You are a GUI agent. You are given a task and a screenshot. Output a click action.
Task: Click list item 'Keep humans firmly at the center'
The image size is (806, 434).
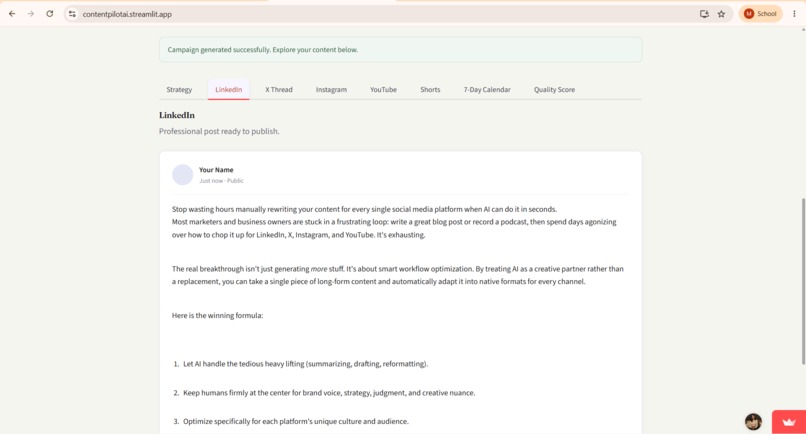point(329,392)
